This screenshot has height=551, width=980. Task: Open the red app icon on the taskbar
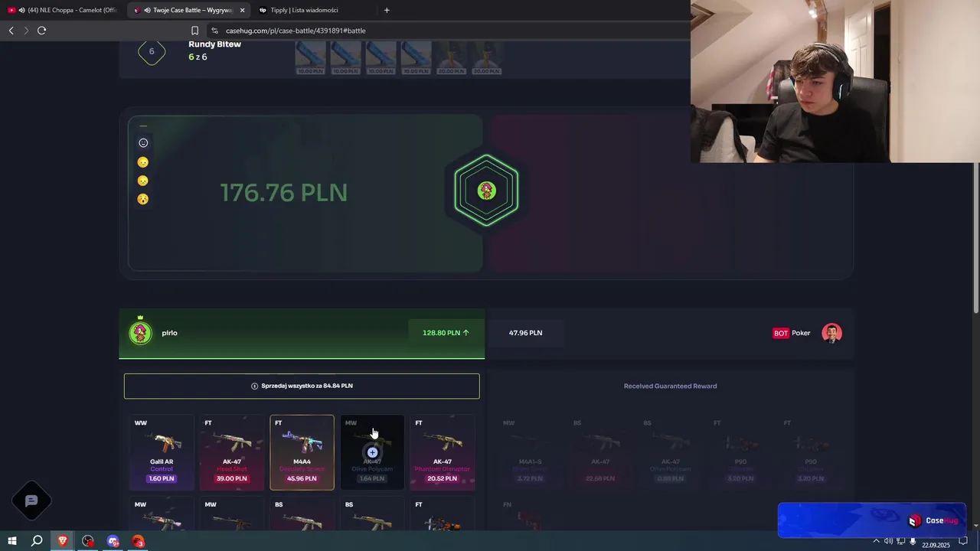pos(138,541)
